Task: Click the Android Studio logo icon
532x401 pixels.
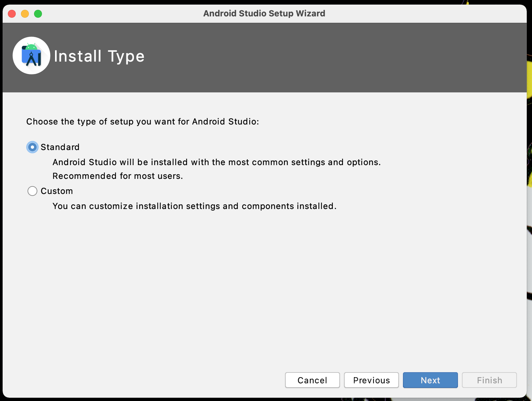Action: tap(31, 56)
